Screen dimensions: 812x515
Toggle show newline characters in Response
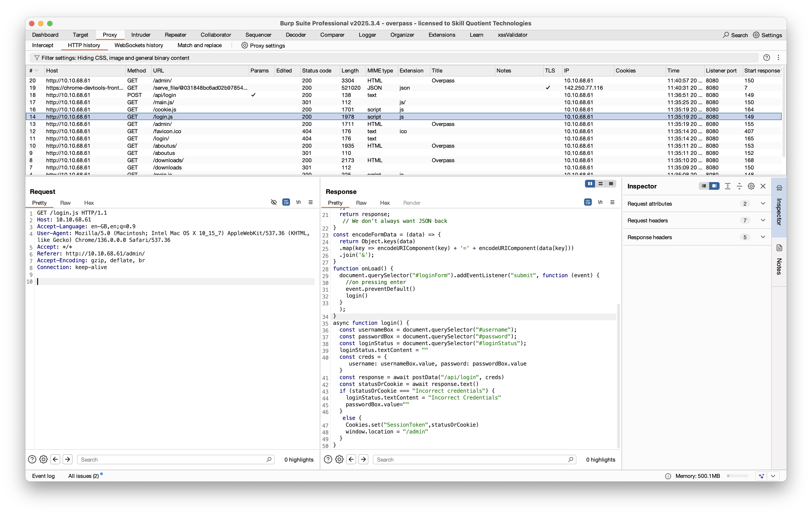[600, 202]
